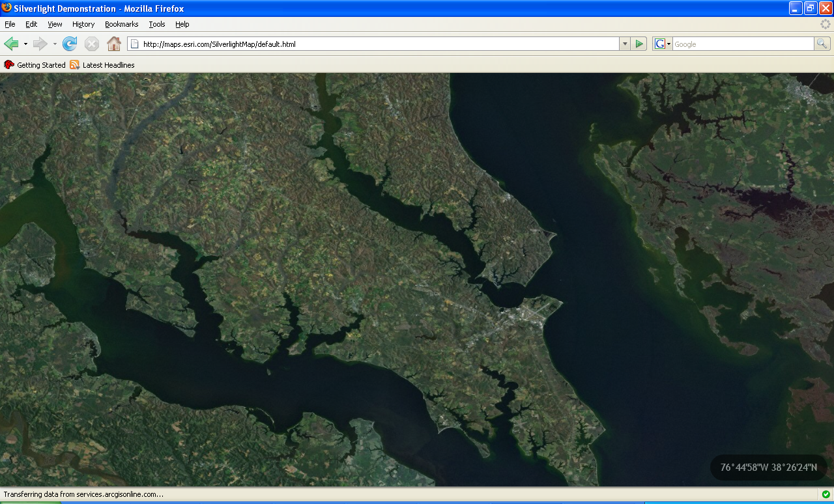Open the Edit menu
The image size is (834, 504).
point(31,24)
